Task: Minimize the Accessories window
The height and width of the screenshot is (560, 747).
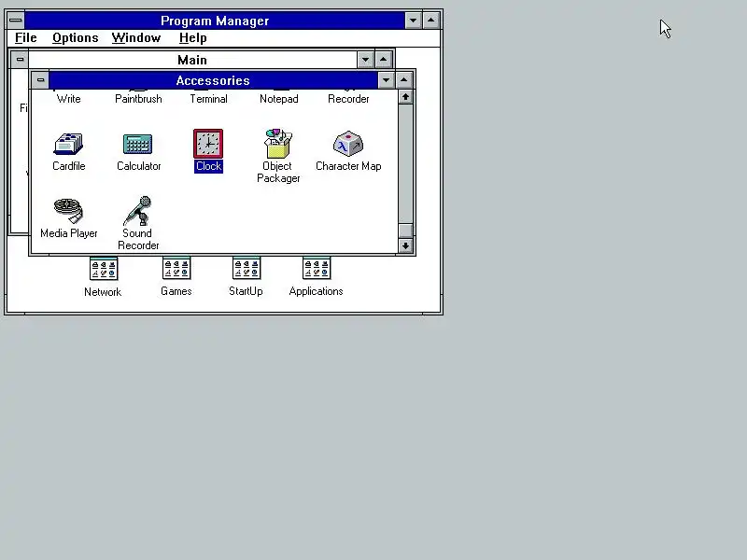Action: pyautogui.click(x=387, y=80)
